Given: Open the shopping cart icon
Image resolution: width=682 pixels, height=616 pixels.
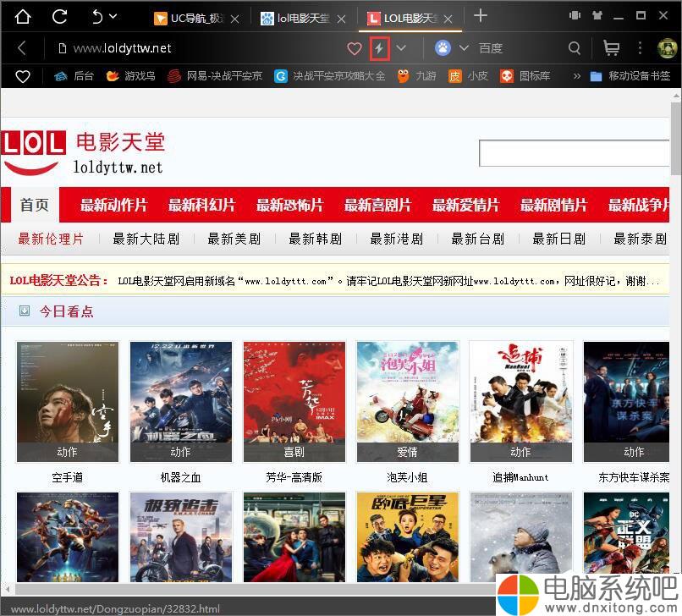Looking at the screenshot, I should (x=611, y=48).
